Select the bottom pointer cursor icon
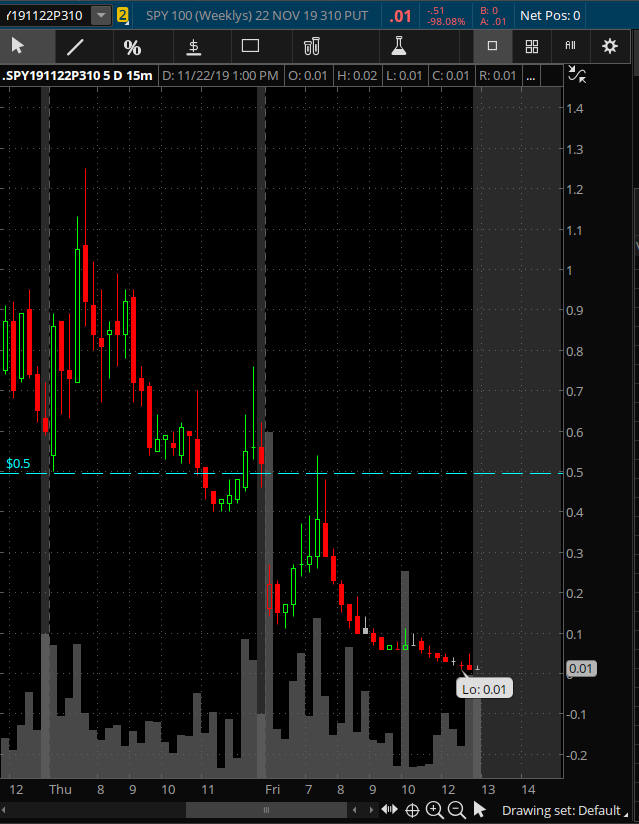The image size is (639, 824). click(479, 810)
